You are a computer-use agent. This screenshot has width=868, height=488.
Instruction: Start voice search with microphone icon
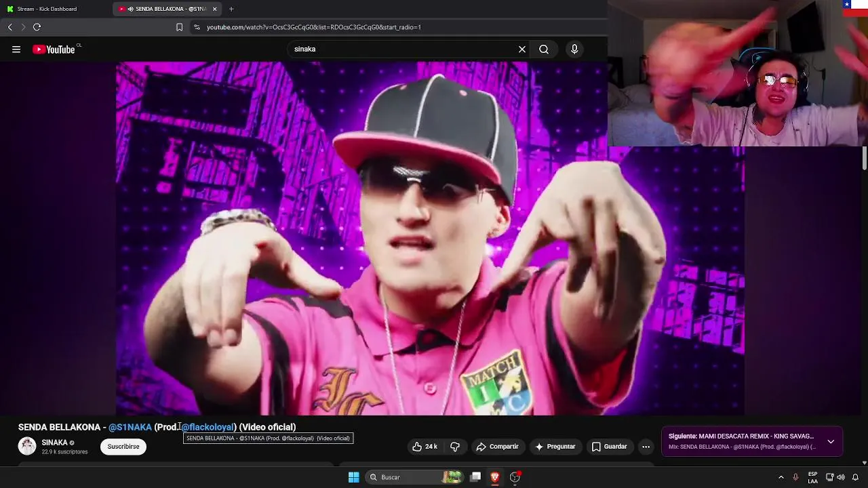(x=574, y=49)
